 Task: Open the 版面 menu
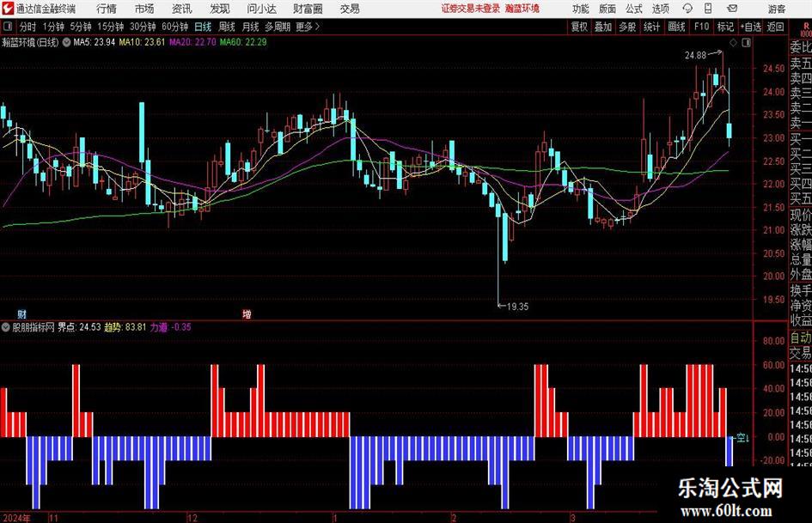coord(607,9)
